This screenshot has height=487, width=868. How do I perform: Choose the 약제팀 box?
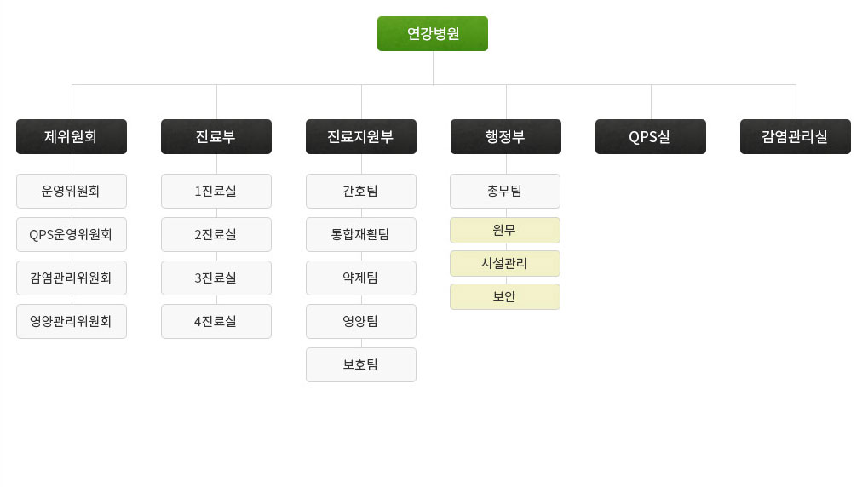coord(361,278)
